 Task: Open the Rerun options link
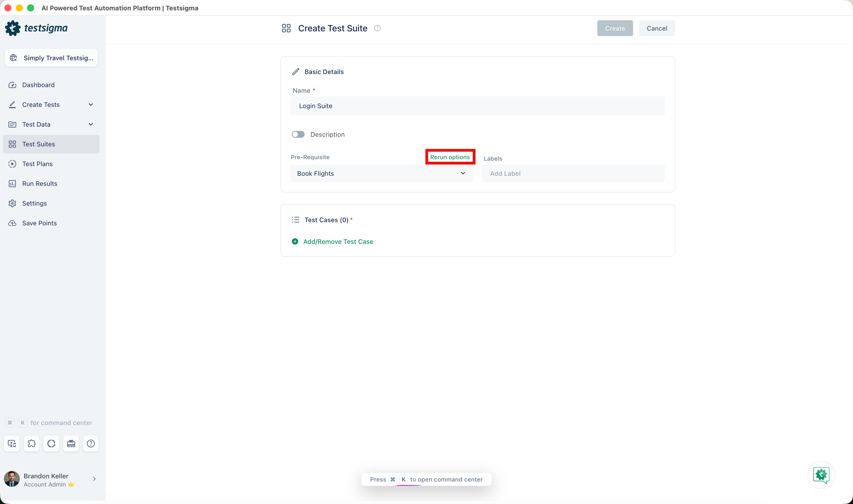click(450, 157)
